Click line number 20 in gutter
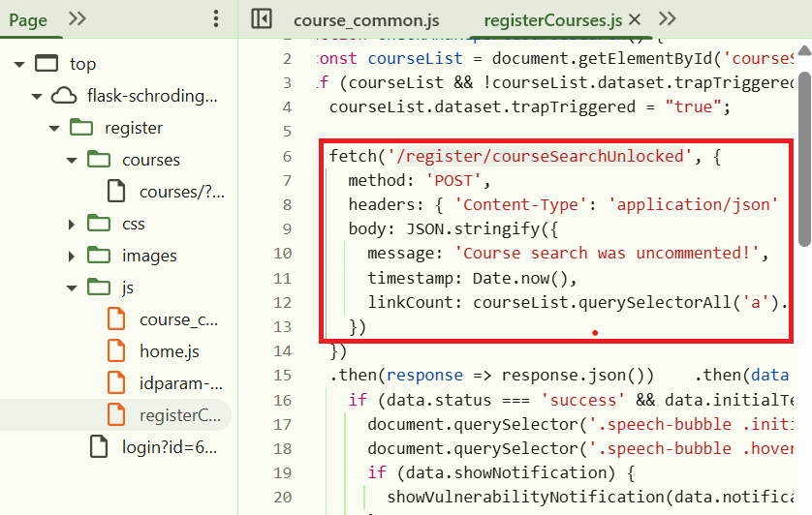This screenshot has width=812, height=515. (x=282, y=498)
